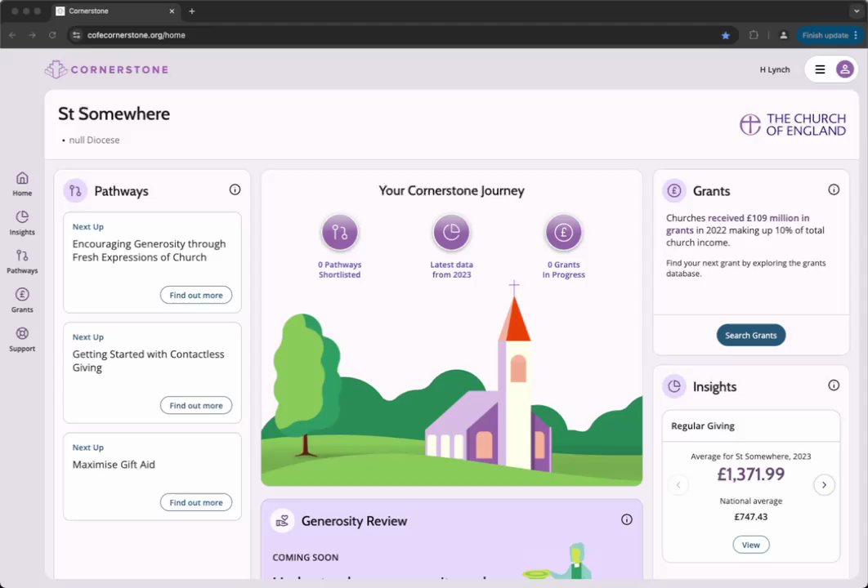
Task: Click the Grants in Progress journey circle
Action: pos(563,232)
